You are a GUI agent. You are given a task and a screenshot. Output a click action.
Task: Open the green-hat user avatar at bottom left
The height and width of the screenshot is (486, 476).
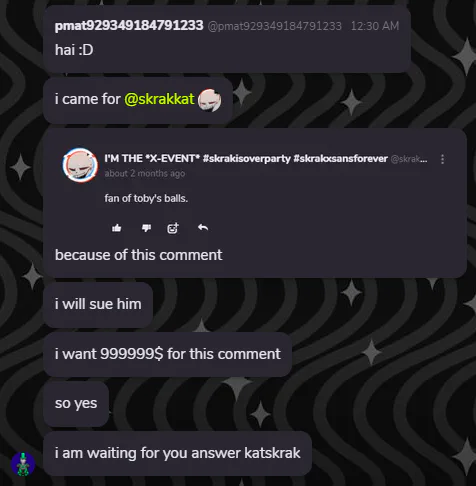pyautogui.click(x=23, y=464)
